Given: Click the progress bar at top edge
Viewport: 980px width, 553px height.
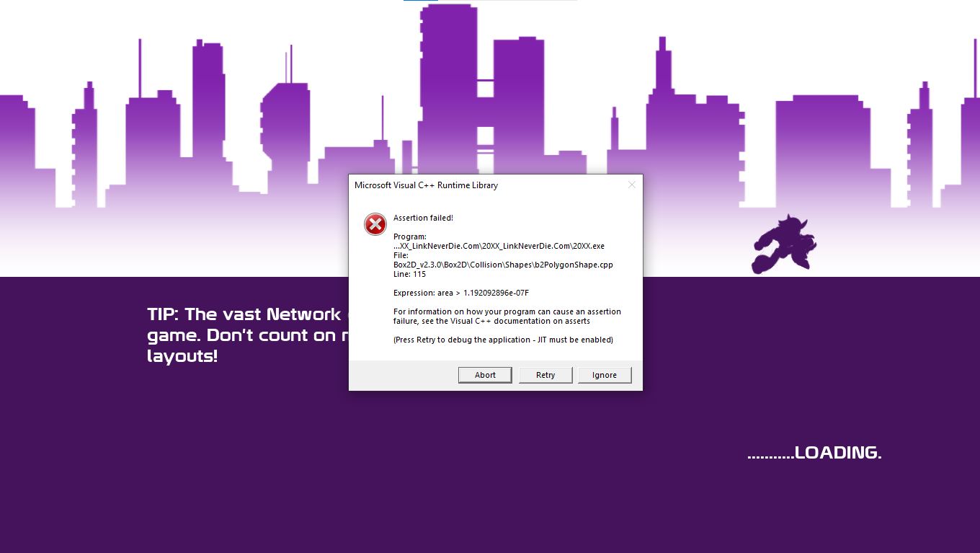Looking at the screenshot, I should (x=490, y=1).
